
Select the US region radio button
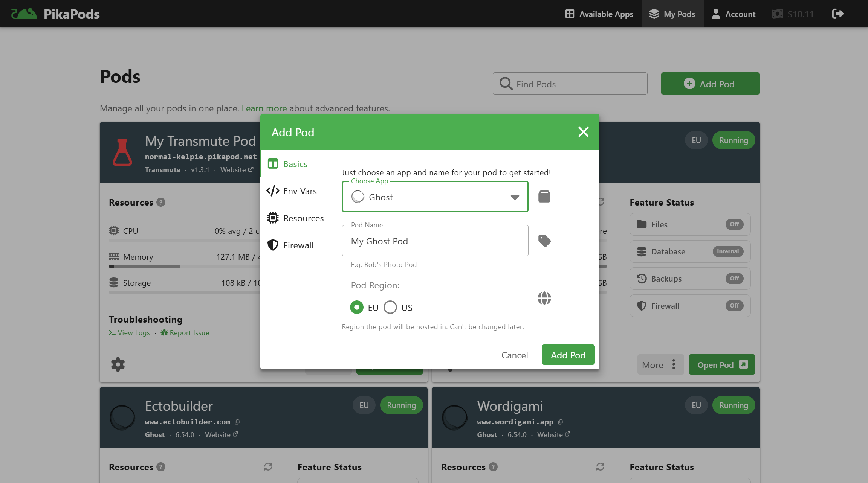pyautogui.click(x=390, y=307)
